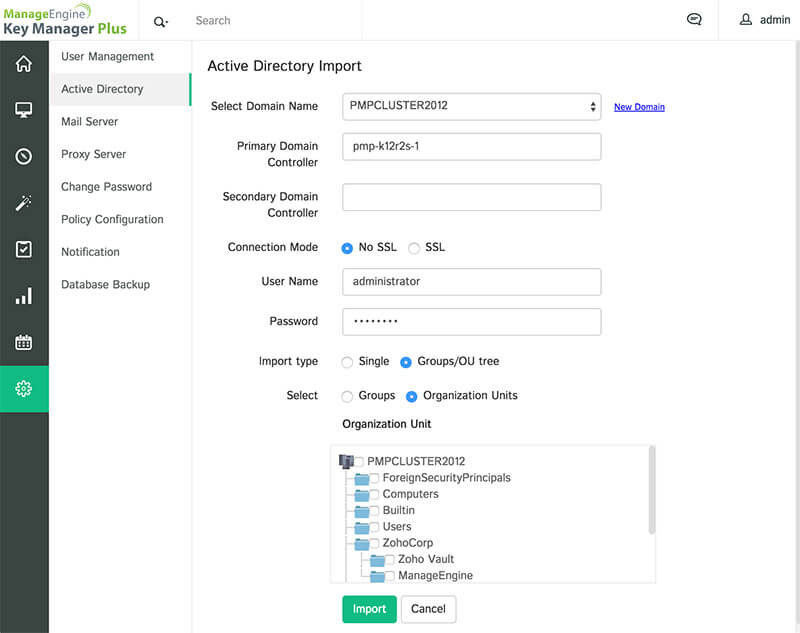Viewport: 800px width, 633px height.
Task: Open the calendar schedule icon in sidebar
Action: [x=23, y=342]
